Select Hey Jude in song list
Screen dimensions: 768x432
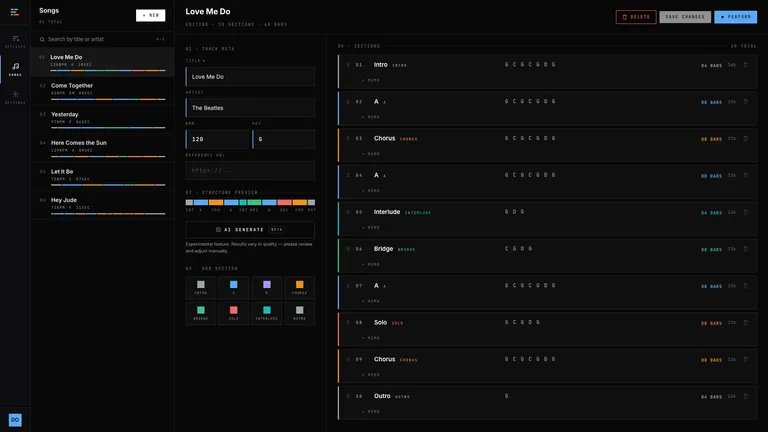pos(102,205)
